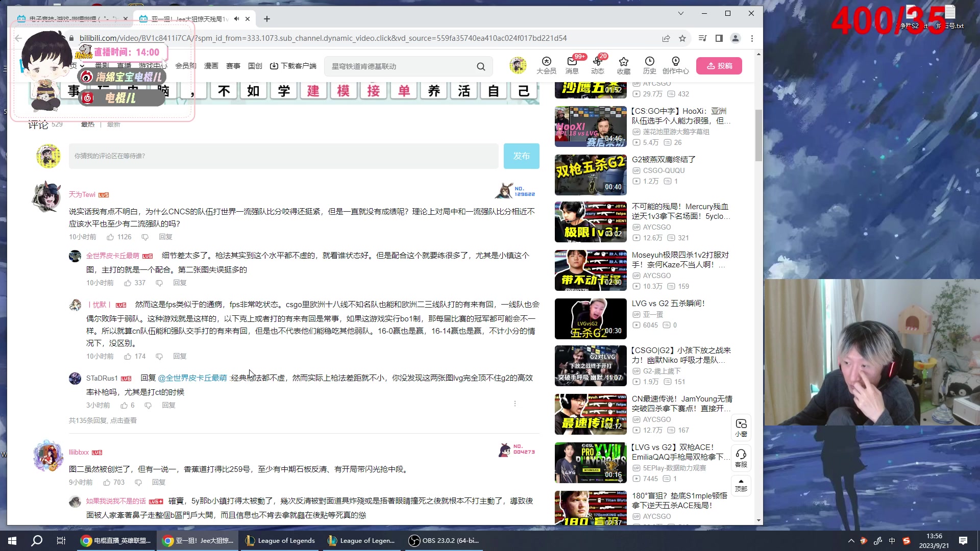Open the video title Moseyuh极限四杀1v2

pos(681,260)
